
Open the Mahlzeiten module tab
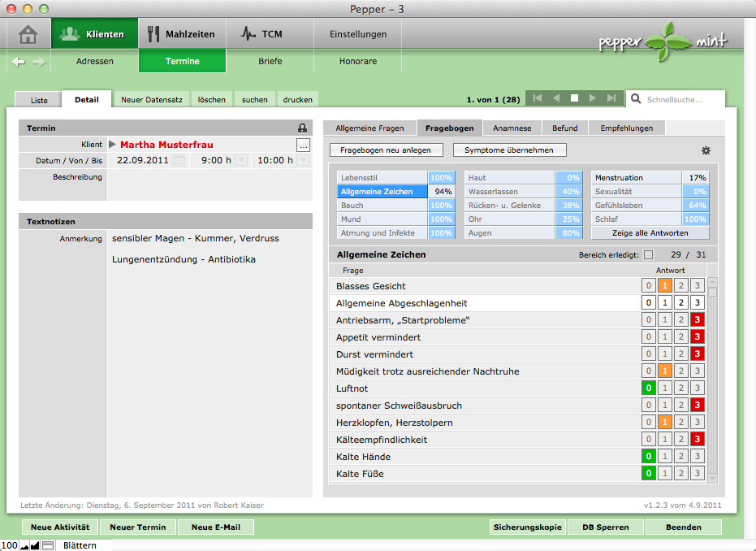pyautogui.click(x=182, y=34)
